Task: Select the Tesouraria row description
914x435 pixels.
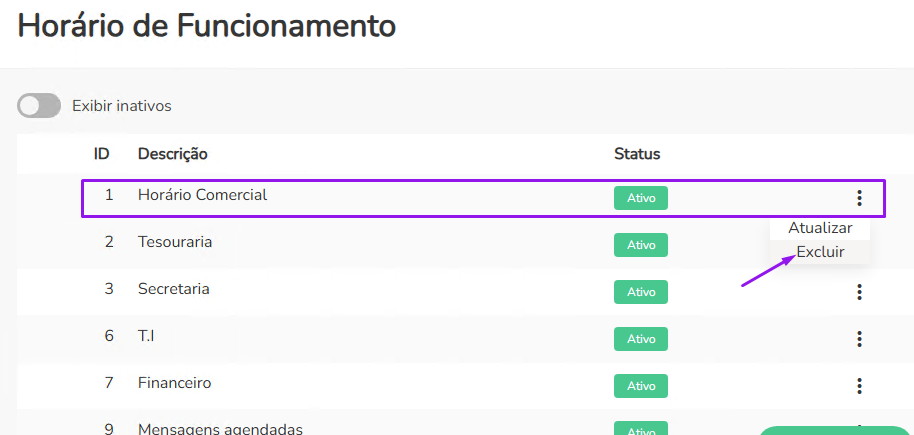Action: coord(175,242)
